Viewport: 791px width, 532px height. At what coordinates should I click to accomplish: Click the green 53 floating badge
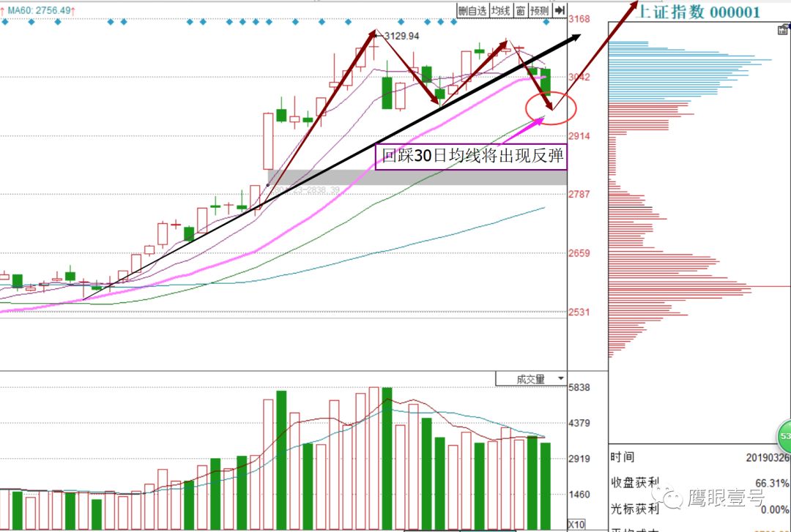pyautogui.click(x=784, y=436)
